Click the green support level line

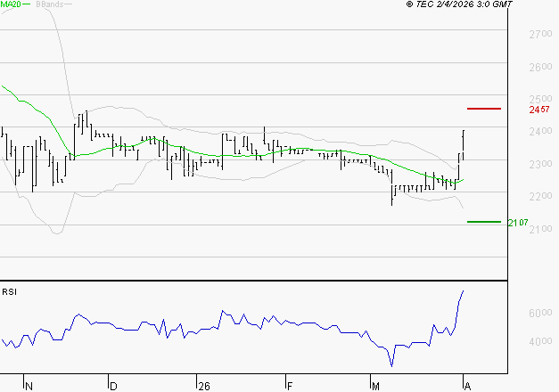pos(484,222)
